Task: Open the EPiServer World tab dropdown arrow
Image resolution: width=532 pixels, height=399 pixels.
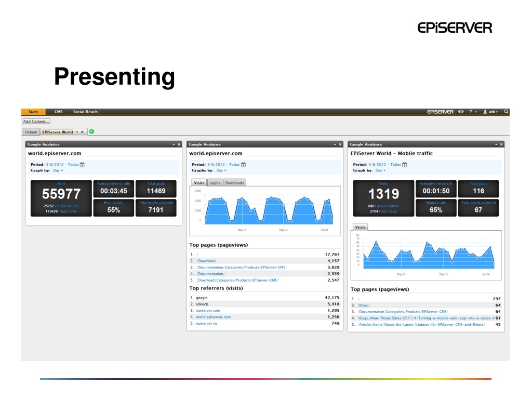Action: pos(77,132)
